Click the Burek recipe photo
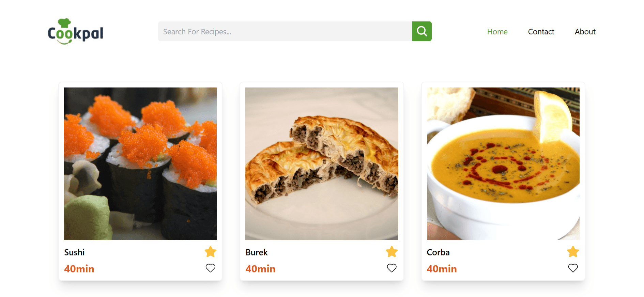Viewport: 644px width, 297px height. pyautogui.click(x=321, y=163)
